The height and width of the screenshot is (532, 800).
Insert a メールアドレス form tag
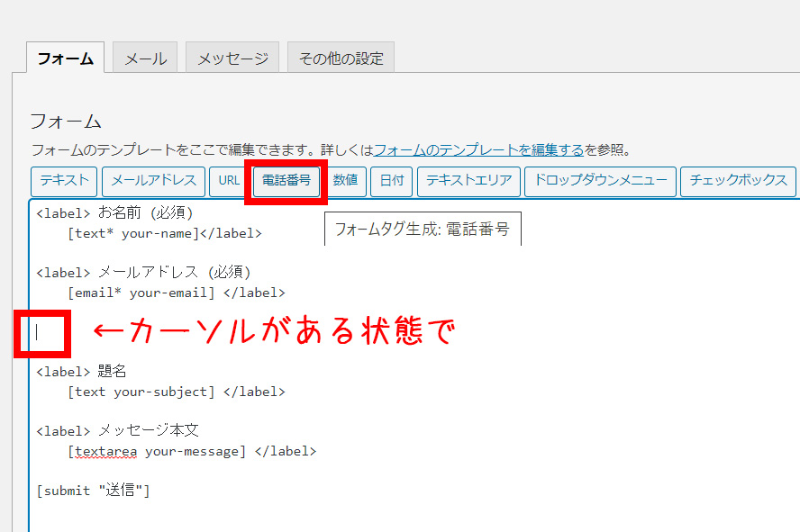[153, 180]
